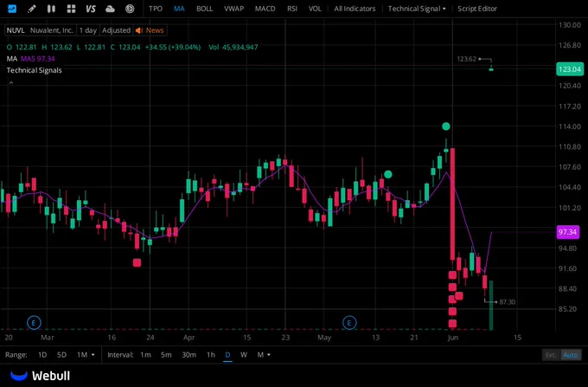The height and width of the screenshot is (387, 588).
Task: Select the 5m interval
Action: [166, 355]
